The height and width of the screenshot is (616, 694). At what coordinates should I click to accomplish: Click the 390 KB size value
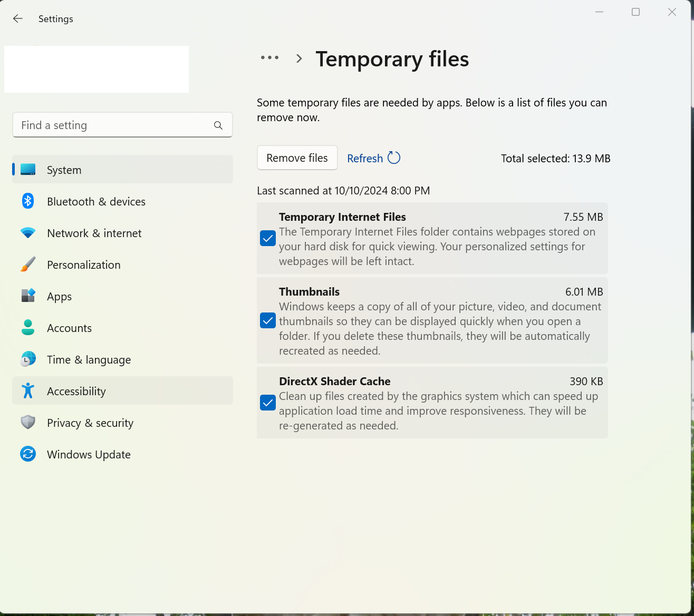[586, 381]
